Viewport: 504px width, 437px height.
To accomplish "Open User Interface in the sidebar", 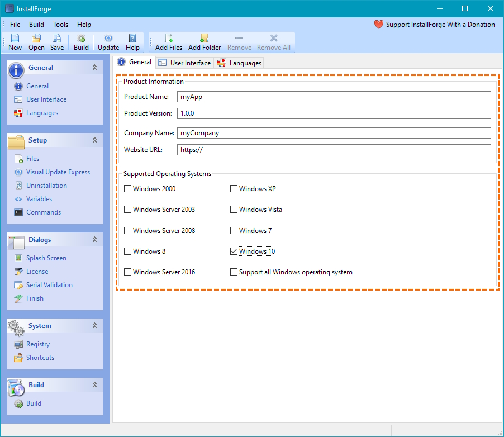I will coord(40,99).
